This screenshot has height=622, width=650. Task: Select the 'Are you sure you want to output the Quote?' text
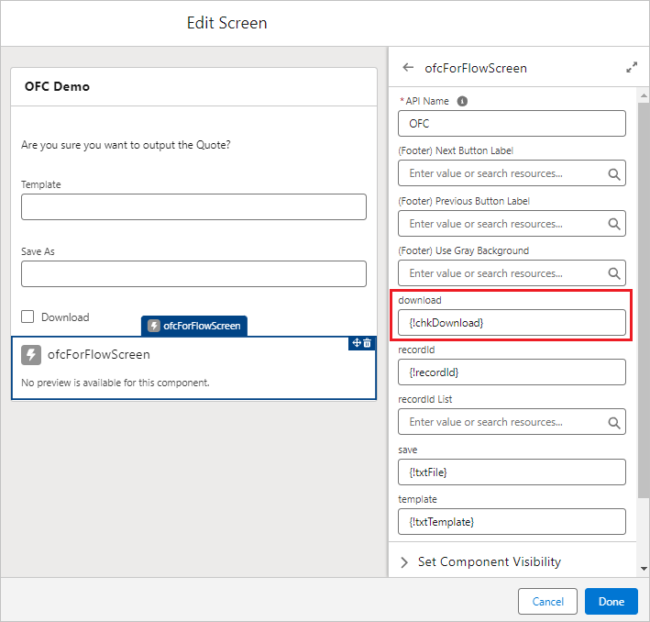(126, 145)
